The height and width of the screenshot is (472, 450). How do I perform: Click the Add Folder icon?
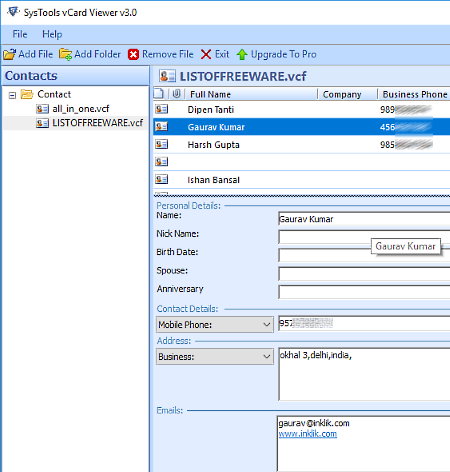(x=65, y=54)
